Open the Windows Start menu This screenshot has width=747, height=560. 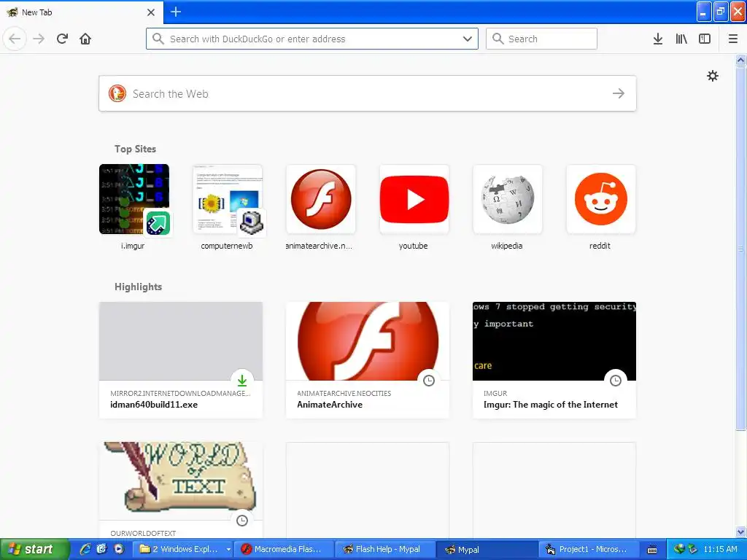pyautogui.click(x=34, y=549)
